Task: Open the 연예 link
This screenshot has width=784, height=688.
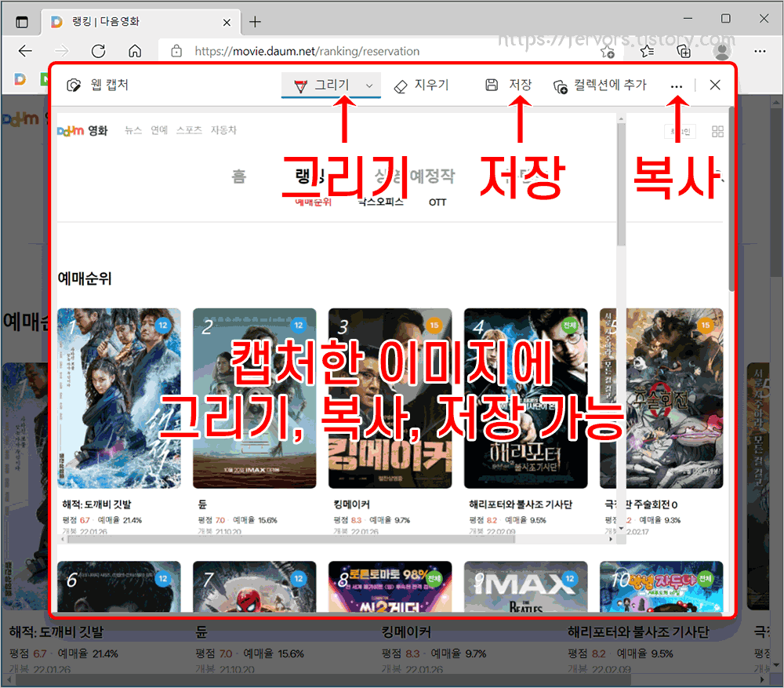Action: [x=159, y=130]
